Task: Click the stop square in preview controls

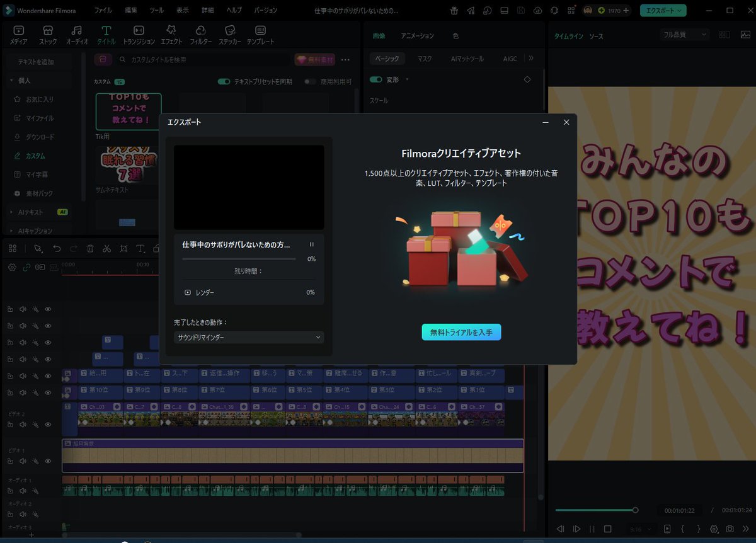Action: tap(608, 529)
